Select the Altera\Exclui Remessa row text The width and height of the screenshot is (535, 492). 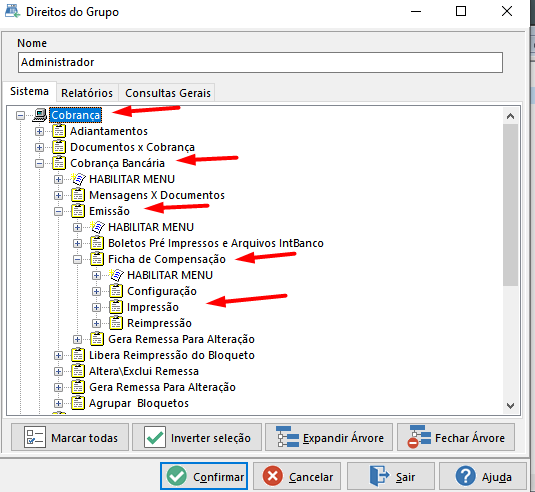click(x=144, y=371)
